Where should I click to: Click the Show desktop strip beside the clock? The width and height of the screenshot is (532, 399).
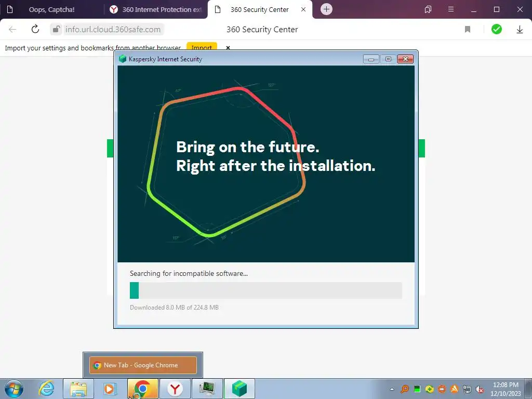tap(528, 389)
